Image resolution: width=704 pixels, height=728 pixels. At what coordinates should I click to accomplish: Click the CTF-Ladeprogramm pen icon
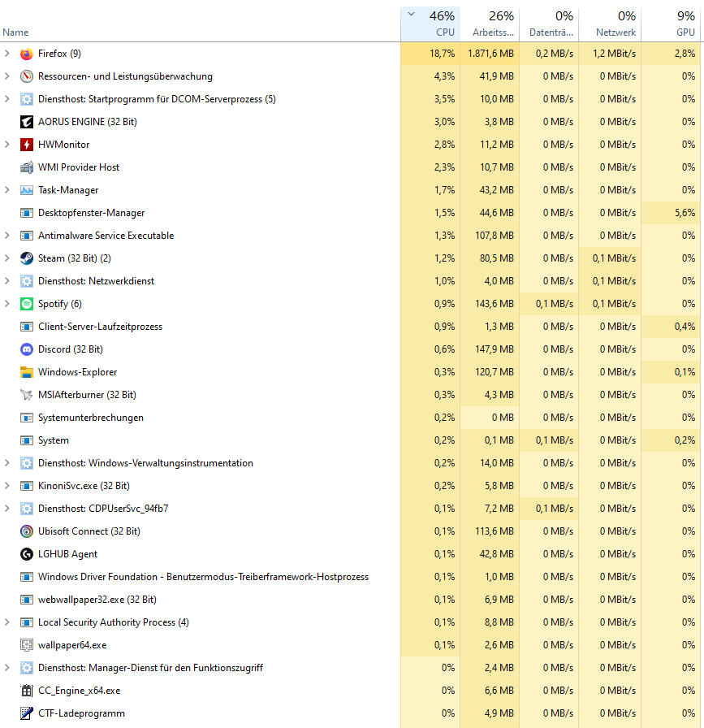coord(27,713)
